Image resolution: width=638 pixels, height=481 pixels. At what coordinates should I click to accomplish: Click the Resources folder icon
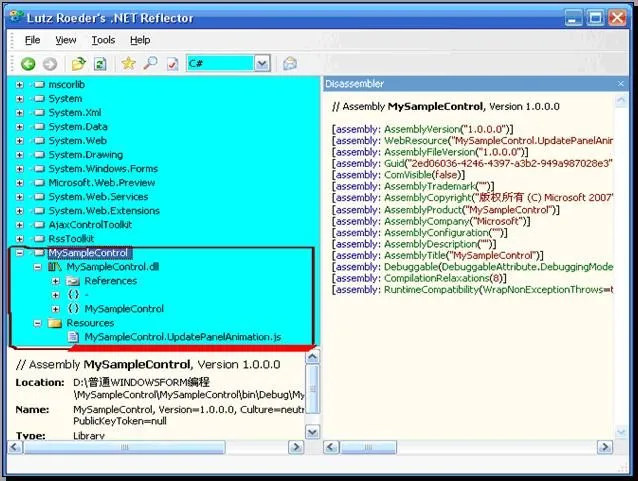tap(55, 323)
